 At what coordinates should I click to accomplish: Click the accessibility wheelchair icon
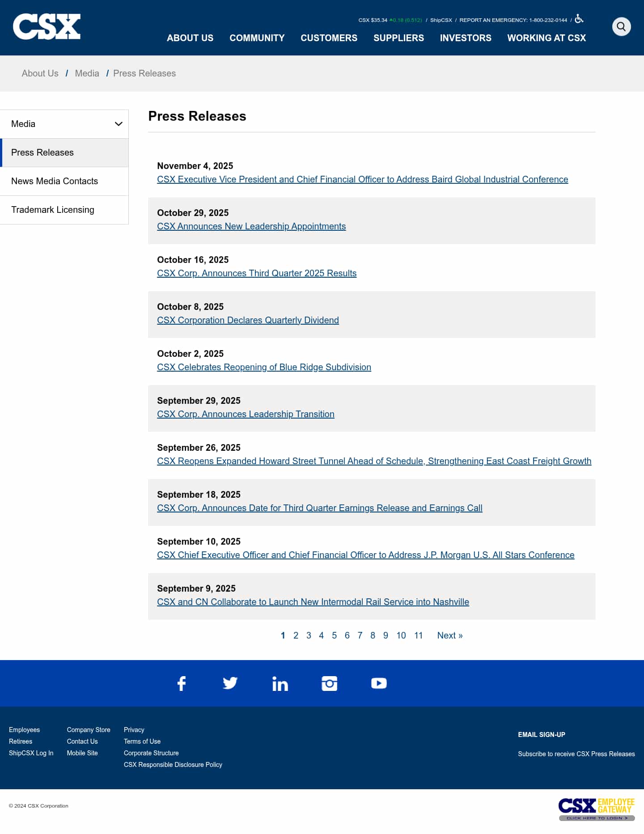point(579,19)
